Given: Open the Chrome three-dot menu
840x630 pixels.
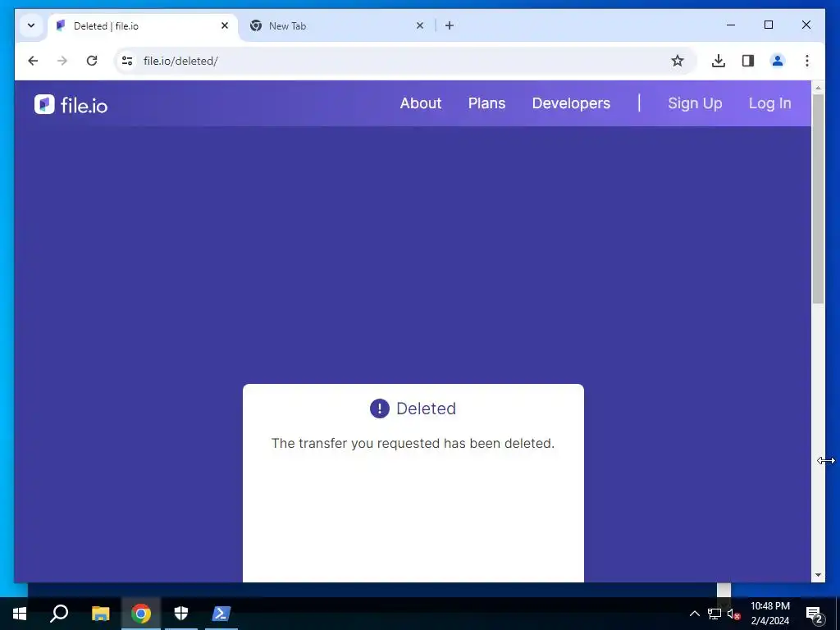Looking at the screenshot, I should [x=807, y=61].
